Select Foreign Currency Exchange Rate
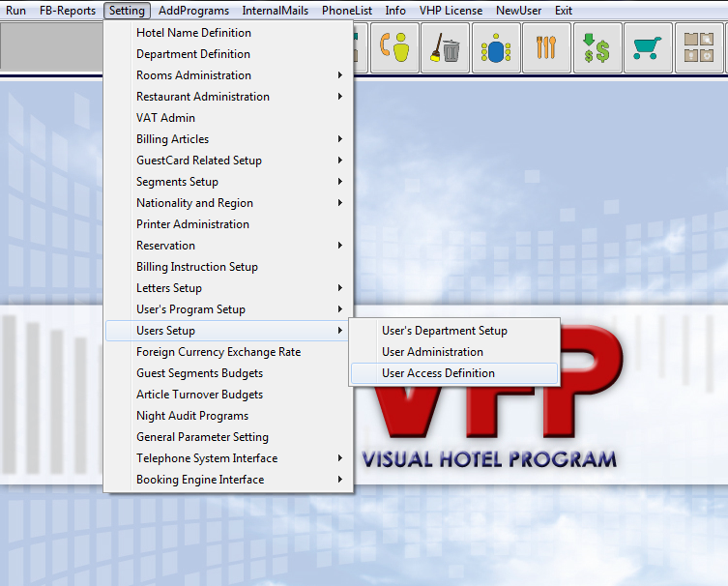 tap(227, 352)
